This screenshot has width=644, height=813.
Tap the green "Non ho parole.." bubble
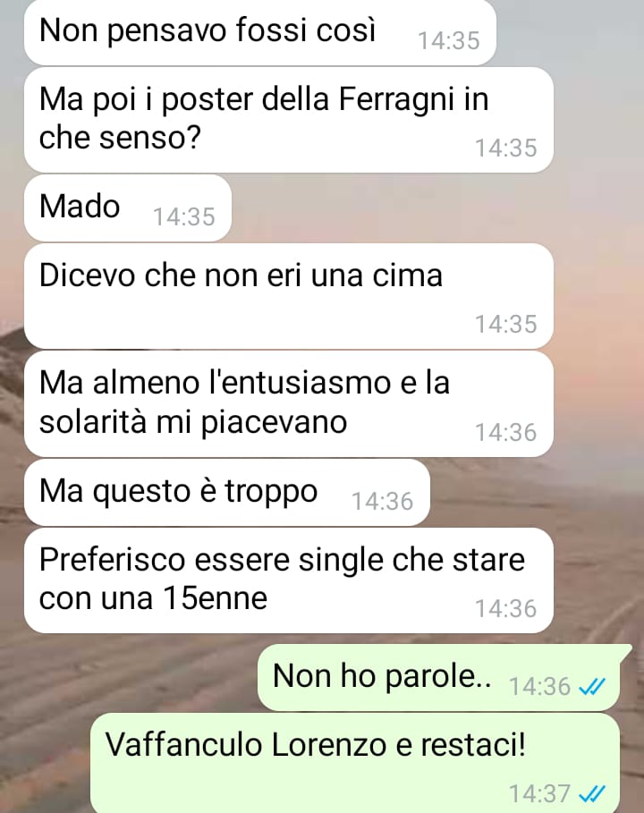tap(445, 678)
